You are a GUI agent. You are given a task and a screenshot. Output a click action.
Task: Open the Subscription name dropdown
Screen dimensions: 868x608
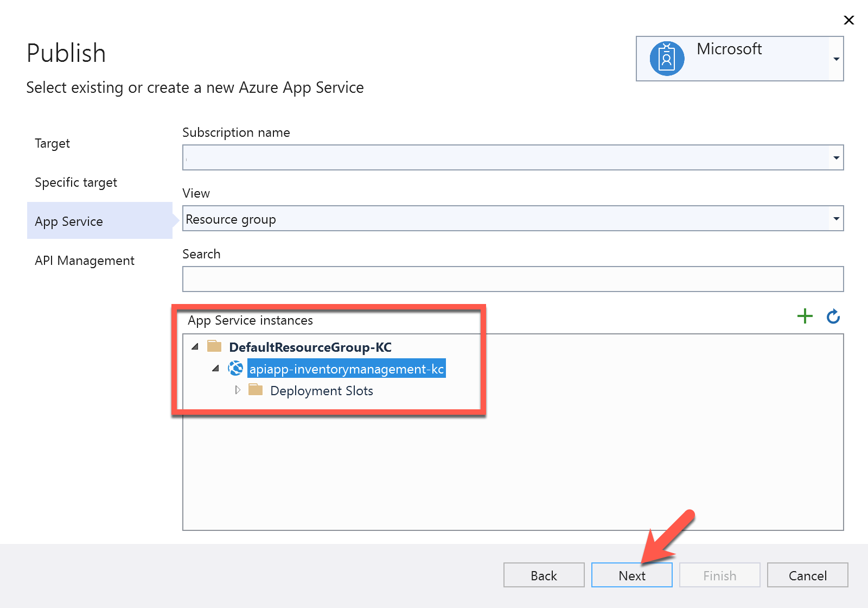[837, 157]
